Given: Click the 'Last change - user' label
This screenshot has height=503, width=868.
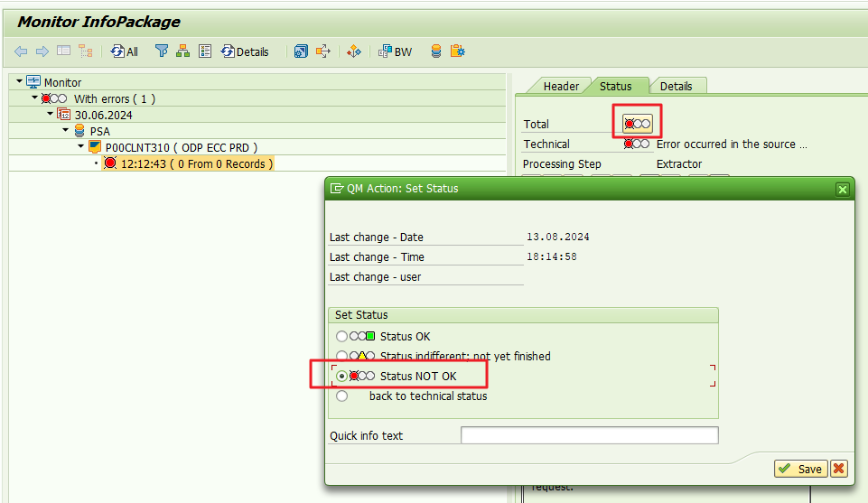Looking at the screenshot, I should point(376,277).
